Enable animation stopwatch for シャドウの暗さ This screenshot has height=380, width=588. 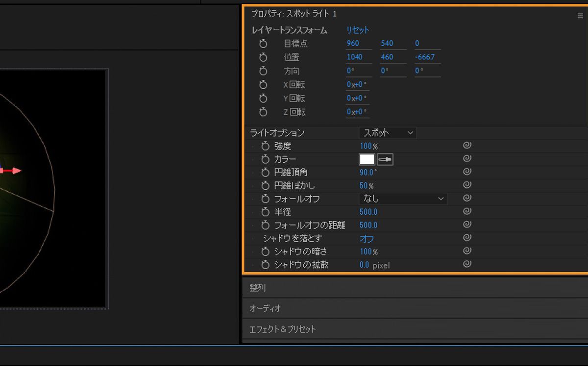[265, 252]
